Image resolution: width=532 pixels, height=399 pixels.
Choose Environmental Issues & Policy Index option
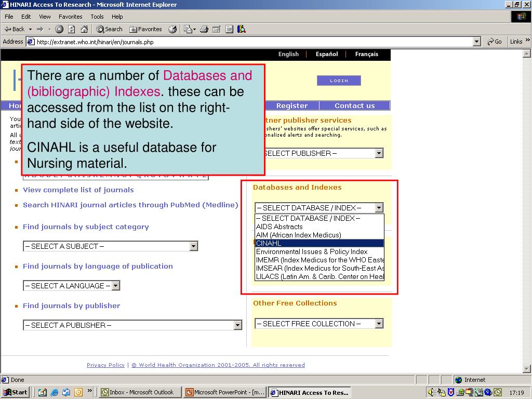coord(320,252)
